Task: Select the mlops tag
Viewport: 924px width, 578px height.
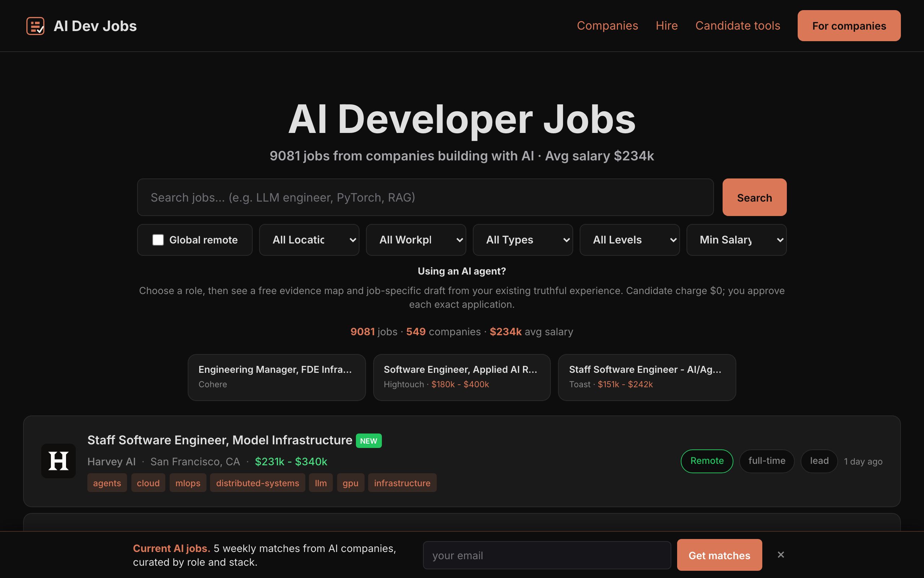Action: pos(188,483)
